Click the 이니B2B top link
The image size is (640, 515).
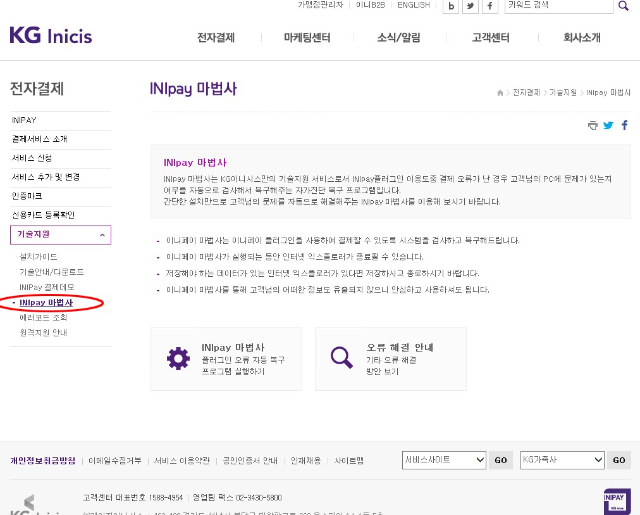pos(370,5)
